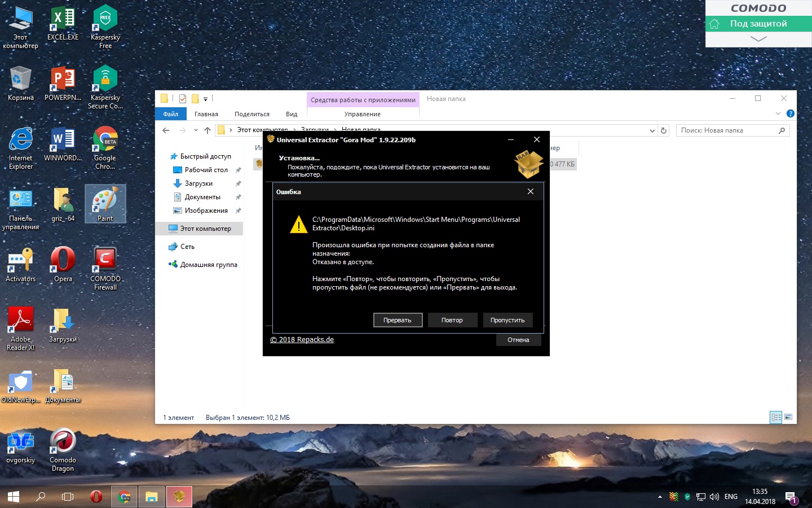
Task: Switch to the Главная ribbon tab
Action: (206, 114)
